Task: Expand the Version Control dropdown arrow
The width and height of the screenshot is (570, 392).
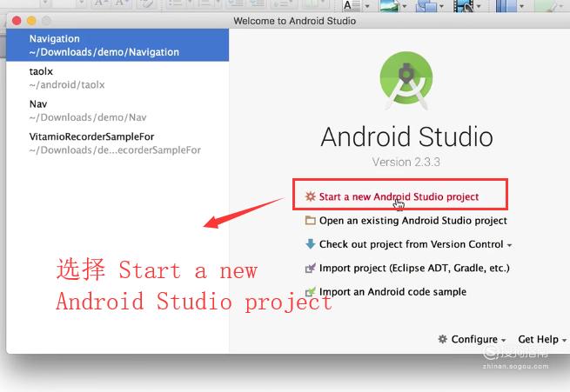Action: click(x=509, y=245)
